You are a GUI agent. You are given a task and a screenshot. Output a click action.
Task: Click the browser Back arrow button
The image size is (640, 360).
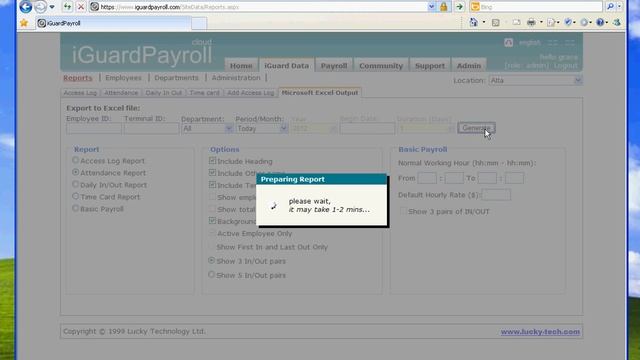coord(26,7)
